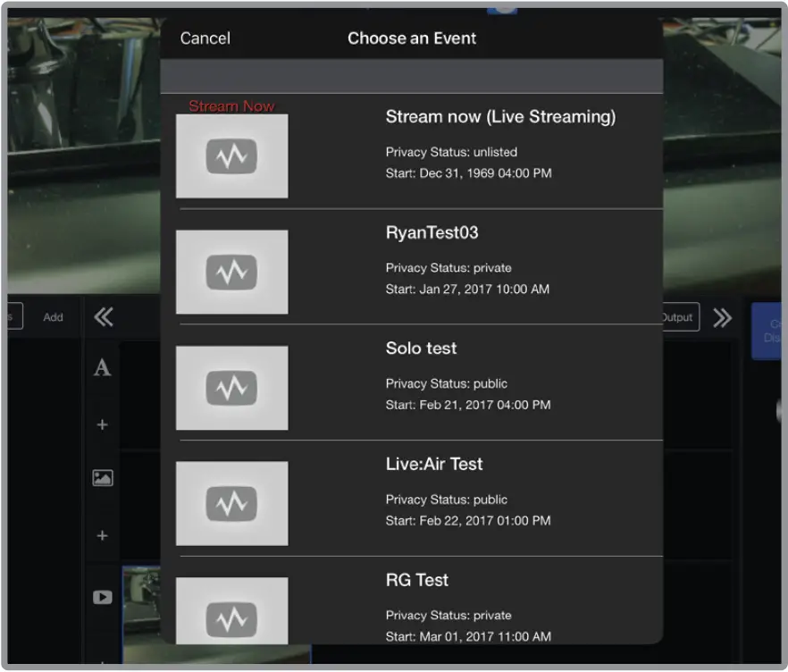This screenshot has height=672, width=788.
Task: Click the RyanTest03 waveform placeholder icon
Action: [231, 272]
